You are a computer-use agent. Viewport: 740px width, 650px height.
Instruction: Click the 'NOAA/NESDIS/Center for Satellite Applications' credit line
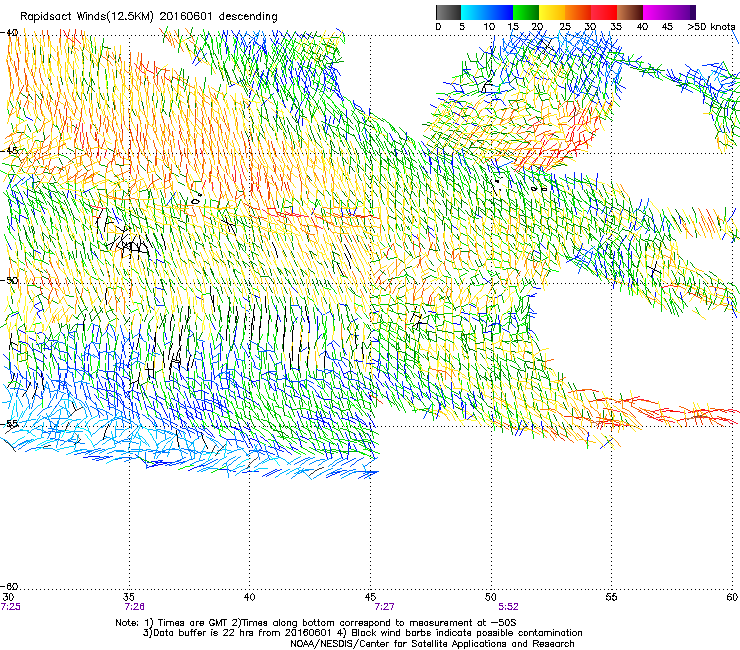432,644
